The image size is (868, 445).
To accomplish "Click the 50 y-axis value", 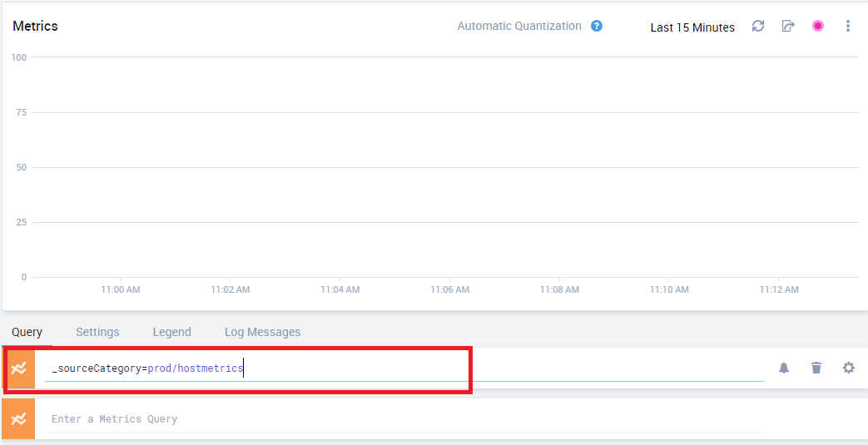I will click(22, 167).
